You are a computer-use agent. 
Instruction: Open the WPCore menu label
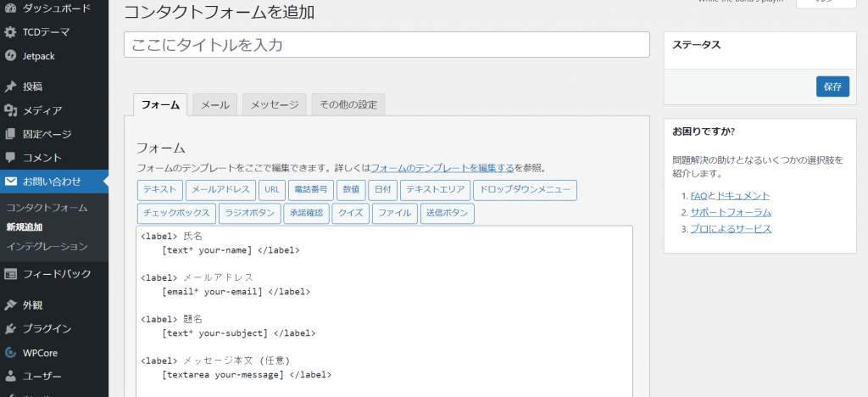click(x=40, y=353)
